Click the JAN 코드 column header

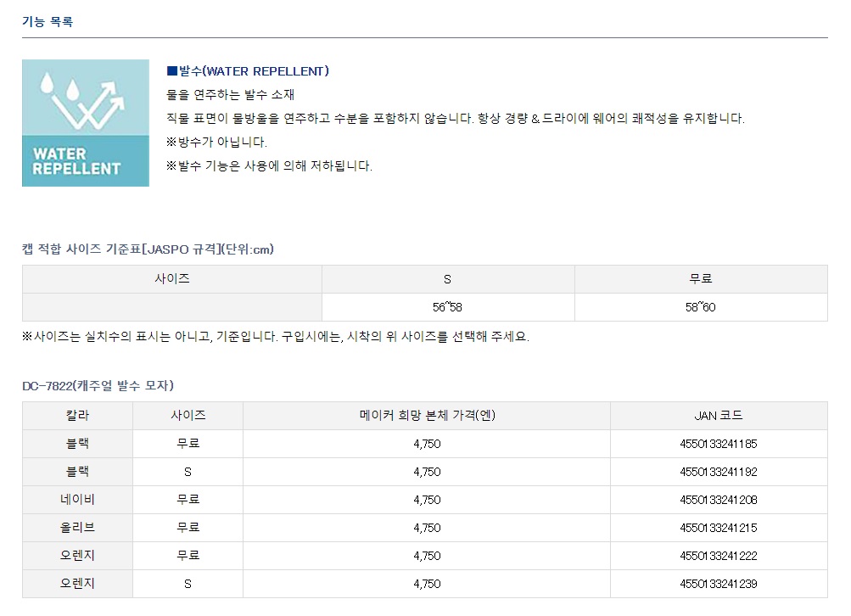718,416
